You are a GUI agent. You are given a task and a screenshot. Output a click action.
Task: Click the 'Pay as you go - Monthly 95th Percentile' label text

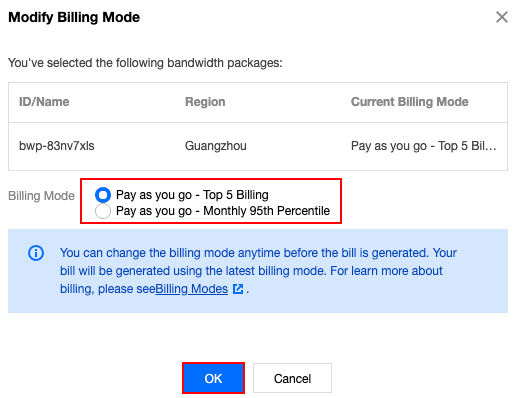(223, 211)
